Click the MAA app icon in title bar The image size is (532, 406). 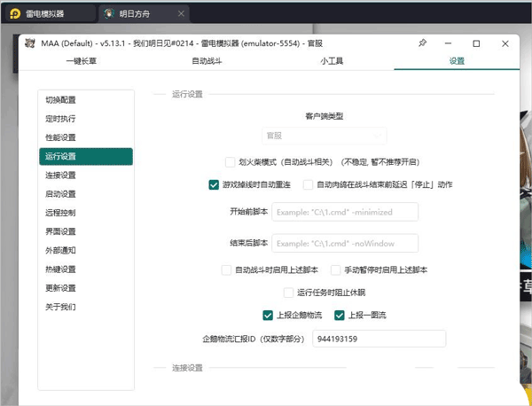click(x=30, y=43)
